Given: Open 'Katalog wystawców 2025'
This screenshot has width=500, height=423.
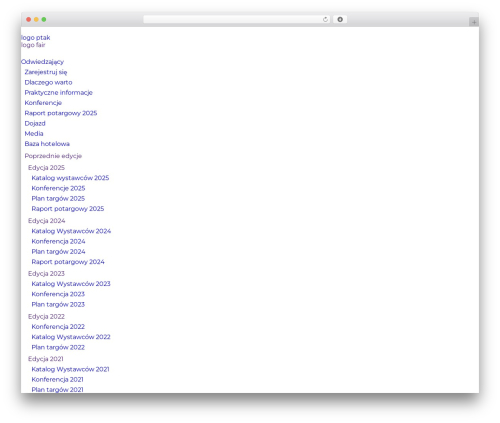Looking at the screenshot, I should (x=70, y=178).
